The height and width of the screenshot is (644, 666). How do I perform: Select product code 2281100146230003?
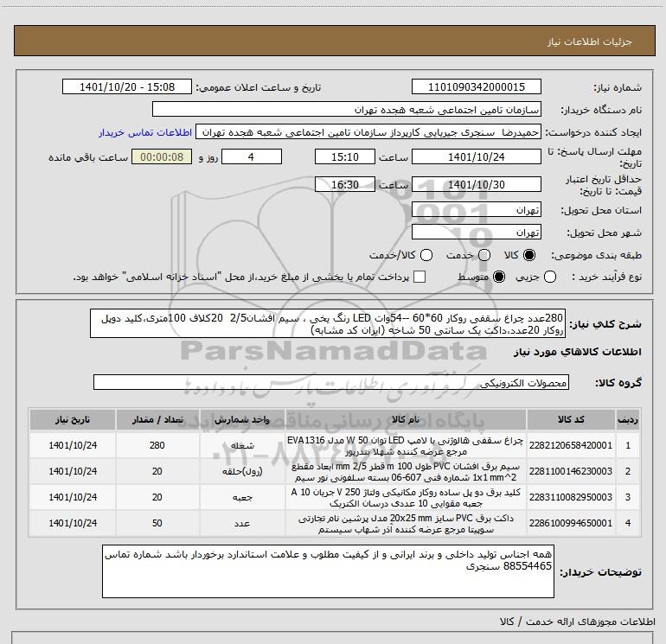point(571,471)
